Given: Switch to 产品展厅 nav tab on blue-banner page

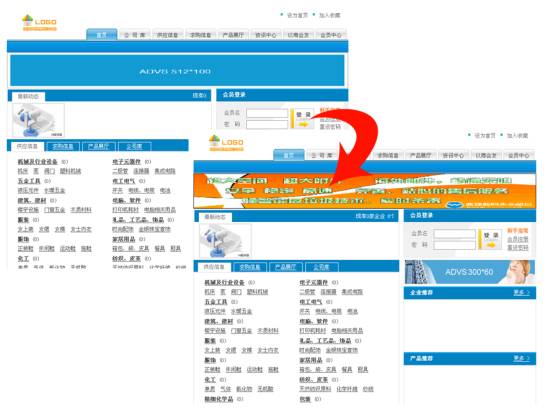Looking at the screenshot, I should [233, 35].
